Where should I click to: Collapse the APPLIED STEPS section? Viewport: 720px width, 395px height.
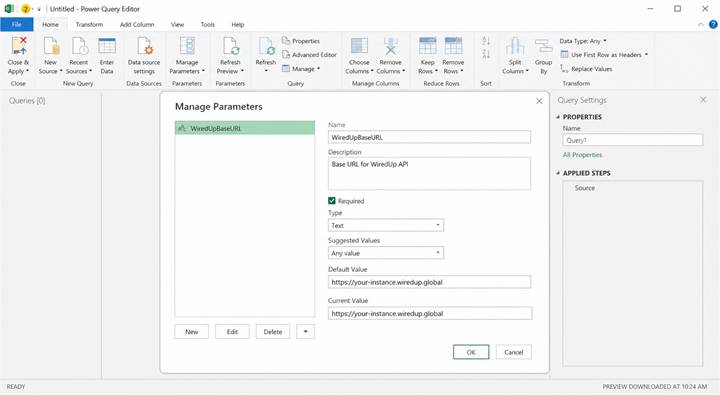click(558, 173)
